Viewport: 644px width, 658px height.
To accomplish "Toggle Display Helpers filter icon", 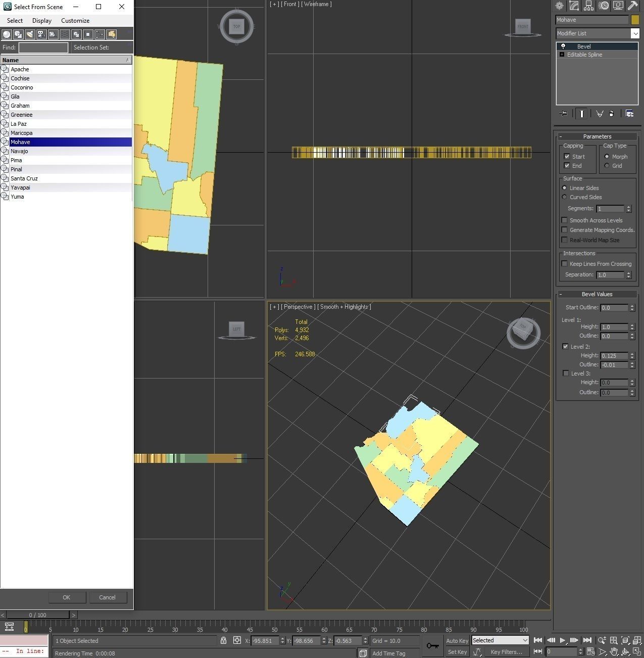I will 53,34.
